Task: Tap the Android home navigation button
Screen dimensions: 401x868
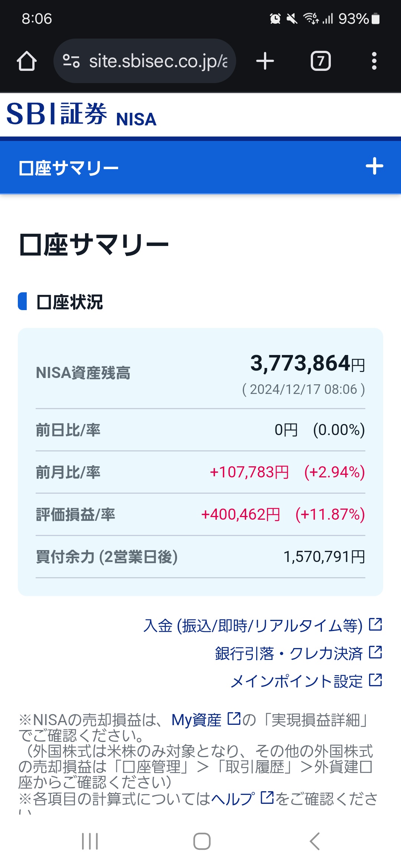Action: 202,841
